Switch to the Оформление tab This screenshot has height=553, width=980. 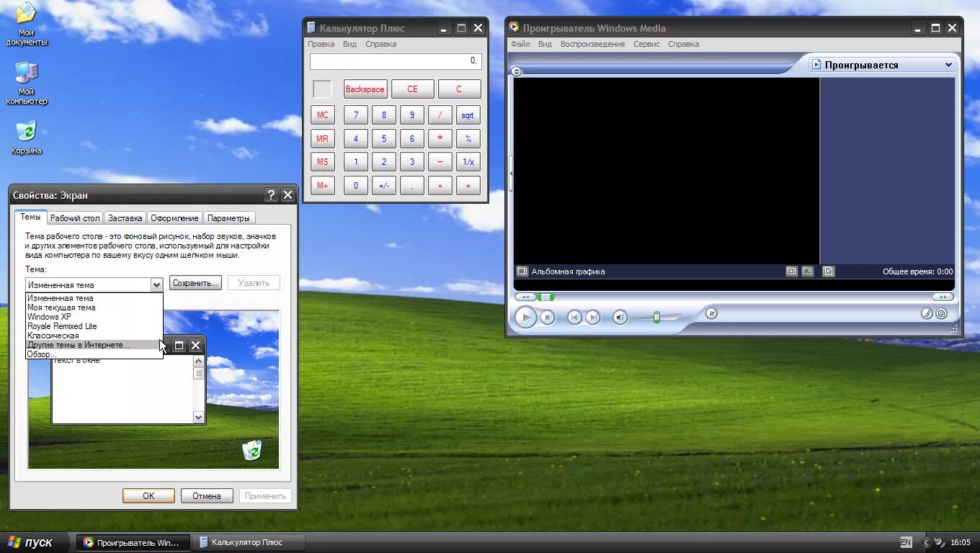pyautogui.click(x=174, y=217)
